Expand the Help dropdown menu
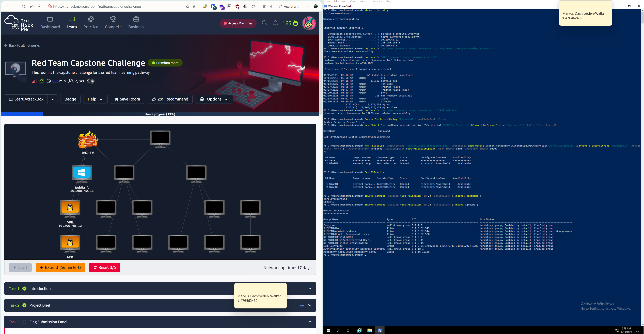 tap(95, 99)
